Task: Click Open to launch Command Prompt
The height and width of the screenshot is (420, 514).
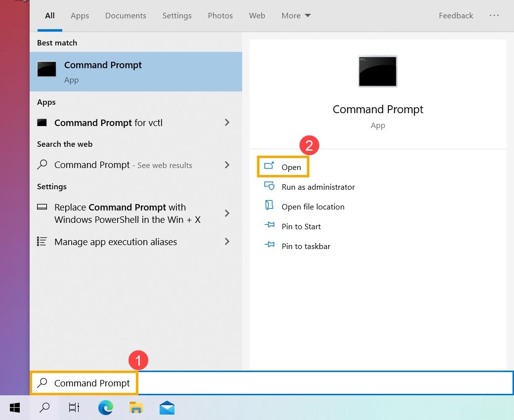Action: pyautogui.click(x=283, y=167)
